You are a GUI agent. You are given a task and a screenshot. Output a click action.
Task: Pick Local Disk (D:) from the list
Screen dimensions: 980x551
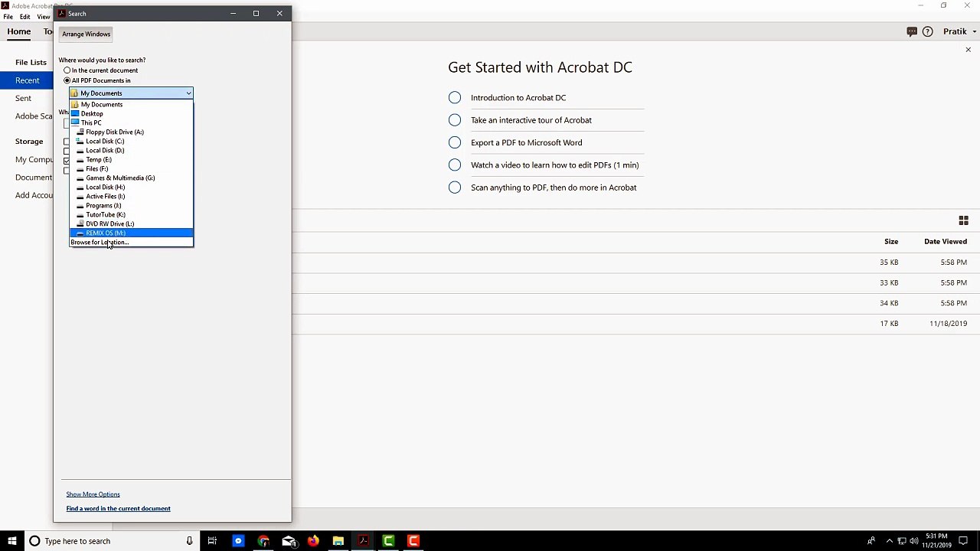click(131, 151)
